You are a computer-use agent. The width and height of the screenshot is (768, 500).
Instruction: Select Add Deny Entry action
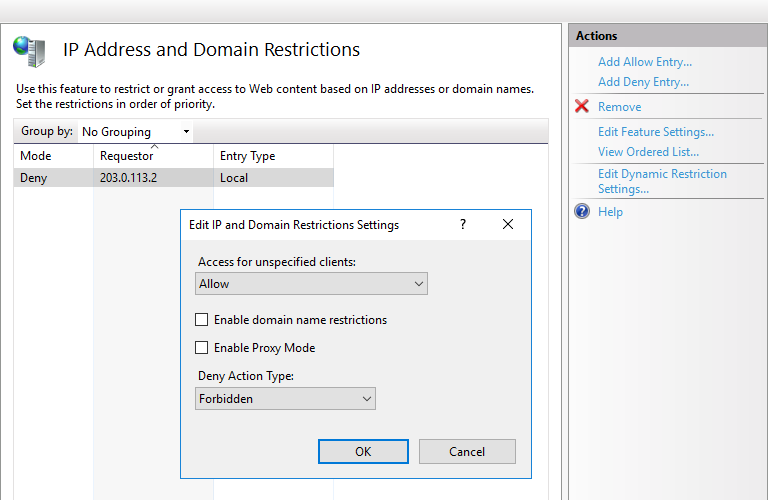pyautogui.click(x=643, y=82)
